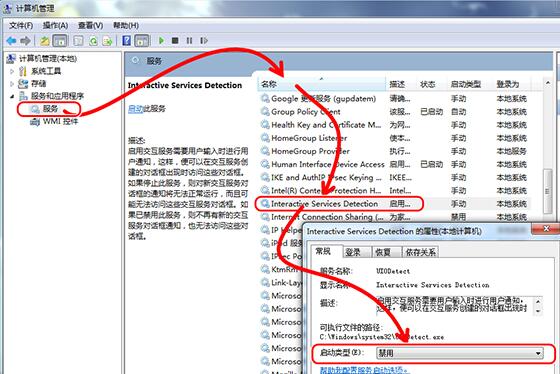560x374 pixels.
Task: Collapse the 服务和应用程序 tree node
Action: coord(12,96)
